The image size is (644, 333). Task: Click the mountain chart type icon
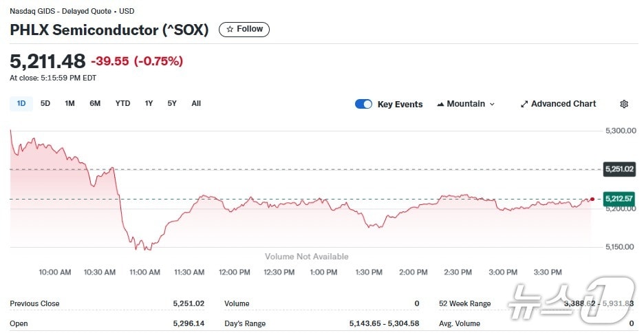click(440, 104)
